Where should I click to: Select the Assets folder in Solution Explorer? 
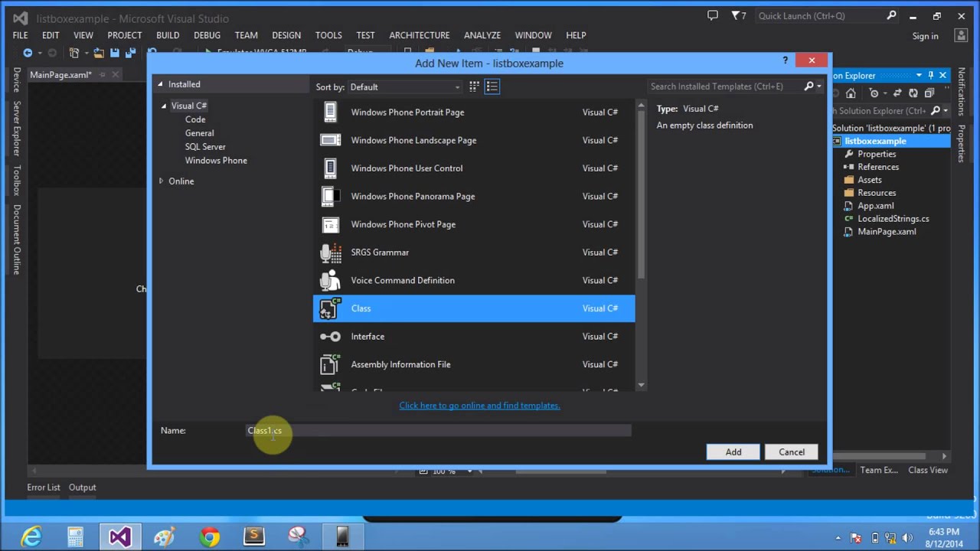point(870,180)
